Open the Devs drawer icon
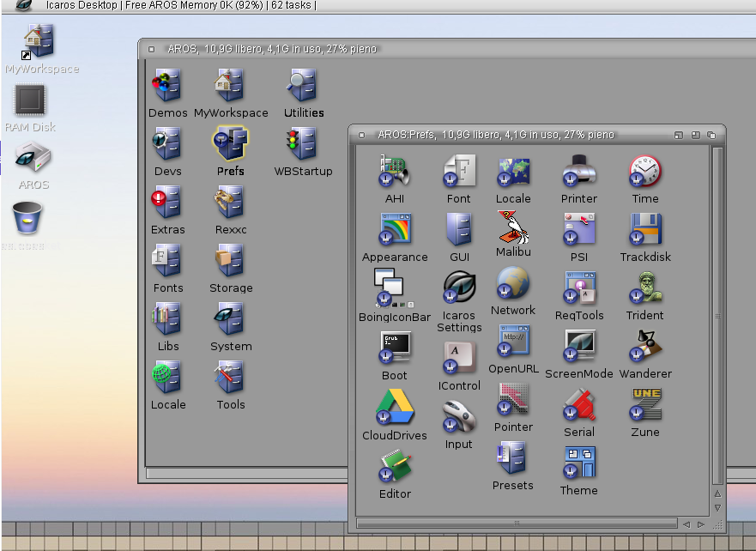The image size is (756, 551). pyautogui.click(x=166, y=143)
